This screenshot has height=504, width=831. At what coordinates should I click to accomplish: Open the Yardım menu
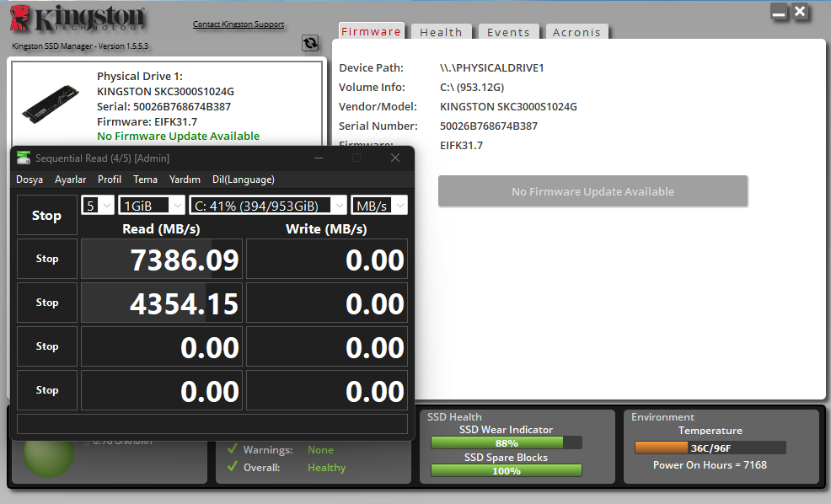point(185,180)
